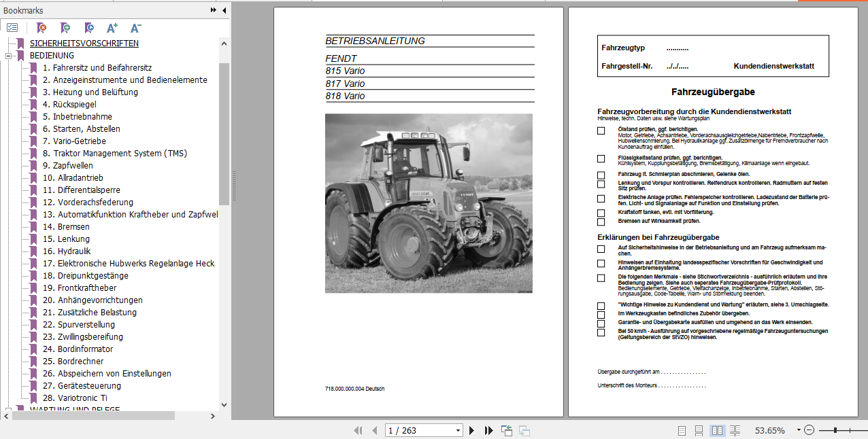Click the bookmarks scroll up arrow
The width and height of the screenshot is (868, 439).
tap(224, 43)
